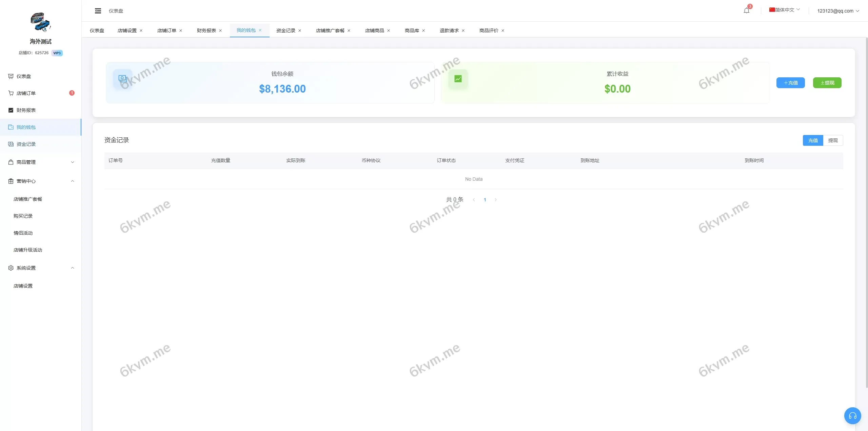This screenshot has height=431, width=868.
Task: Close the 店铺设置 tab
Action: click(141, 31)
